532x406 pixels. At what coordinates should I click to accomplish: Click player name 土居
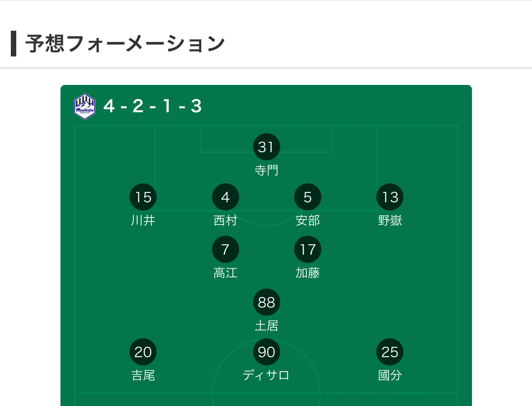tap(266, 326)
